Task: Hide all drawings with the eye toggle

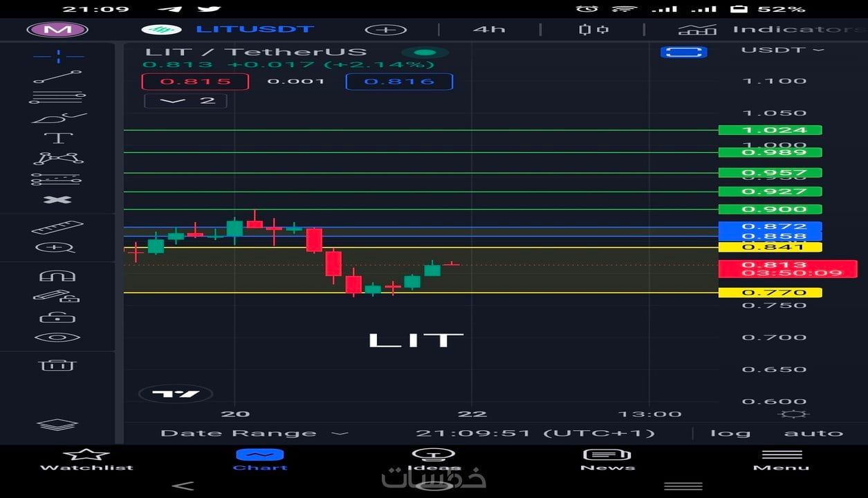Action: [59, 337]
